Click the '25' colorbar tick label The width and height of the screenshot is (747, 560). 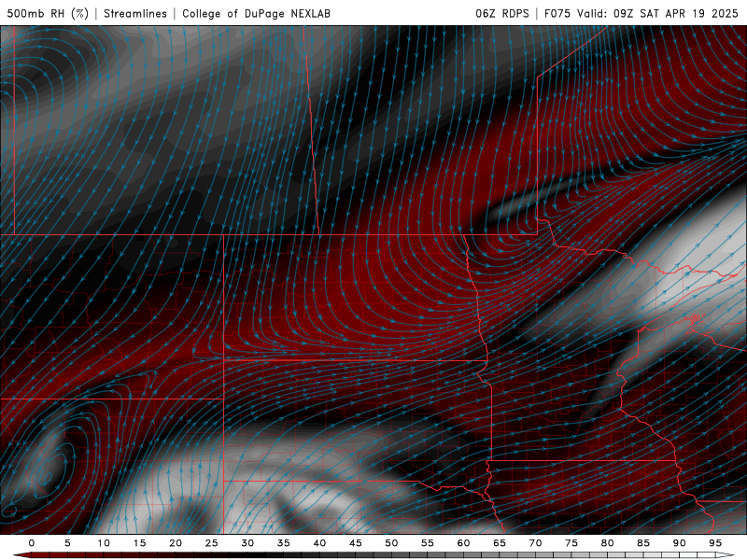click(x=212, y=543)
